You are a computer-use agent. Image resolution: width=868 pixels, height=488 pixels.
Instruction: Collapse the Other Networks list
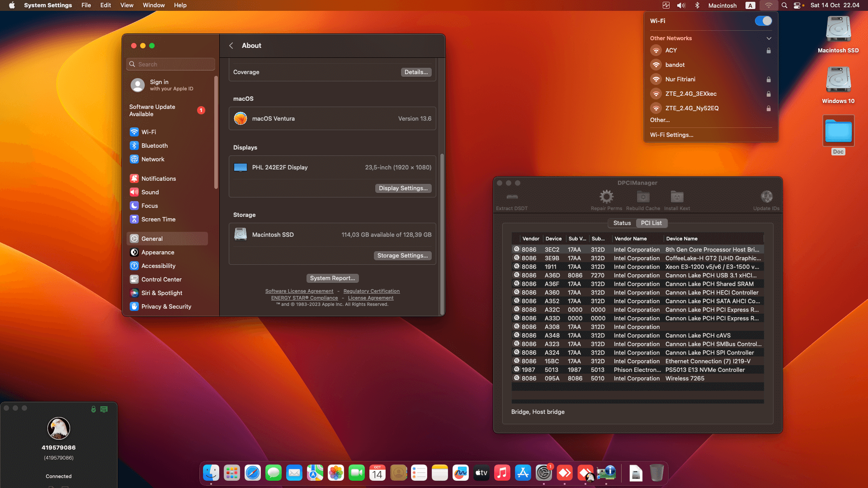(x=769, y=38)
